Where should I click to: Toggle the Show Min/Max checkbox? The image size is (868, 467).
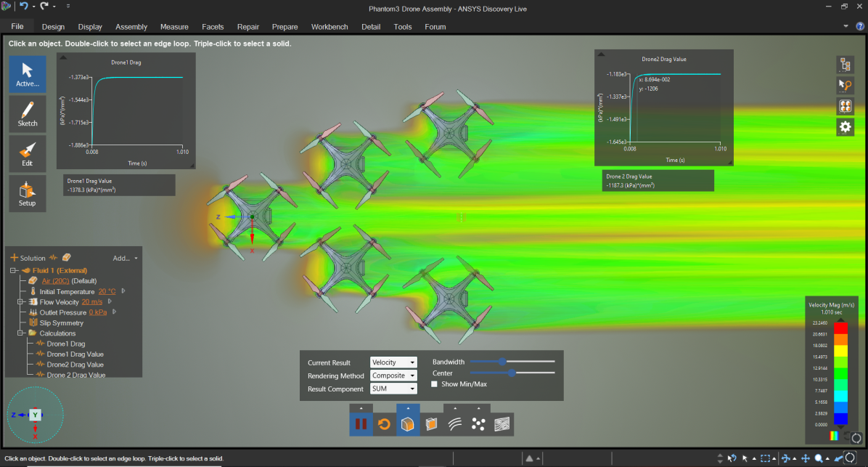[435, 384]
